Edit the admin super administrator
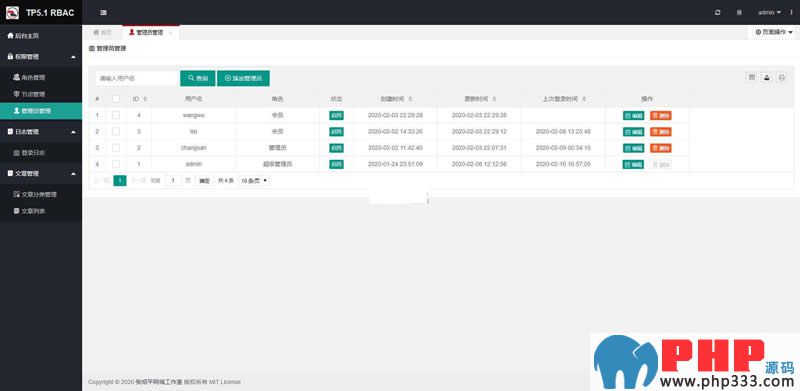 (634, 164)
